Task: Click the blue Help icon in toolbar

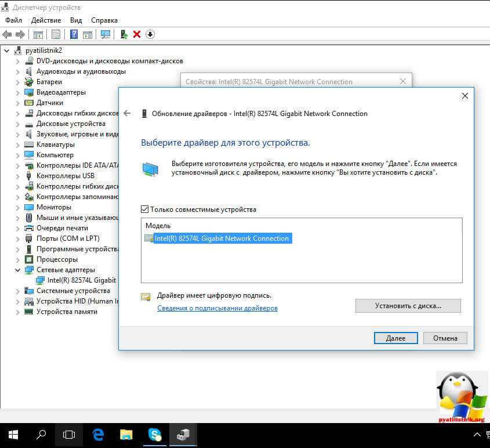Action: click(x=74, y=34)
